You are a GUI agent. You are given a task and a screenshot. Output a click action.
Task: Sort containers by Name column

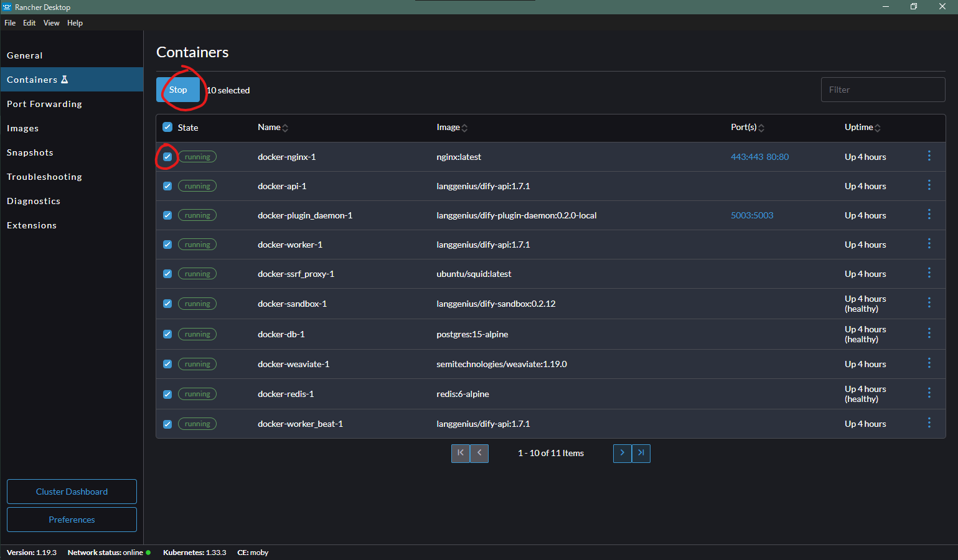pos(273,127)
